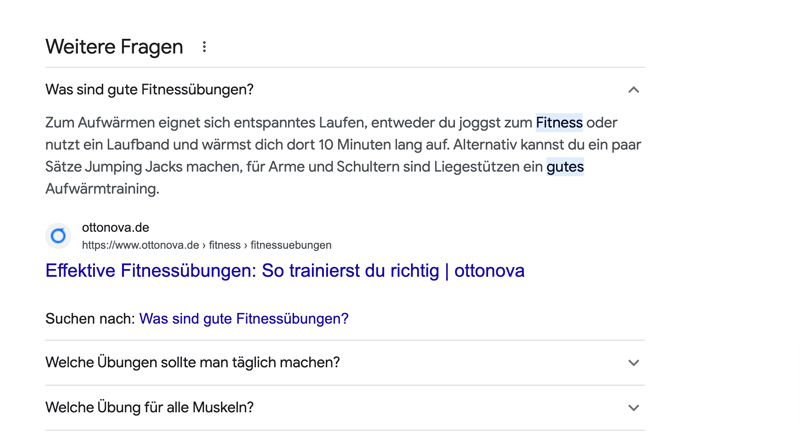Image resolution: width=800 pixels, height=441 pixels.
Task: Expand chevron for 'Welche Übungen sollte man täglich machen?'
Action: pyautogui.click(x=633, y=363)
